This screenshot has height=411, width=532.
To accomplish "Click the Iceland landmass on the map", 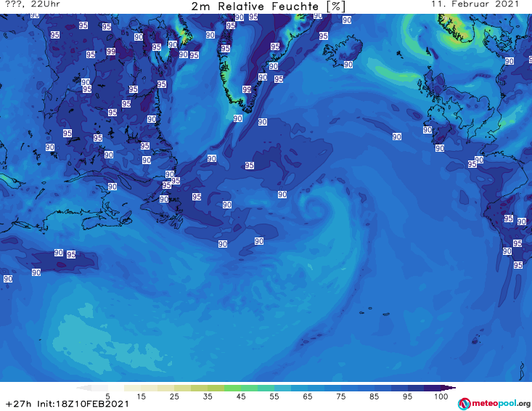I will [344, 51].
